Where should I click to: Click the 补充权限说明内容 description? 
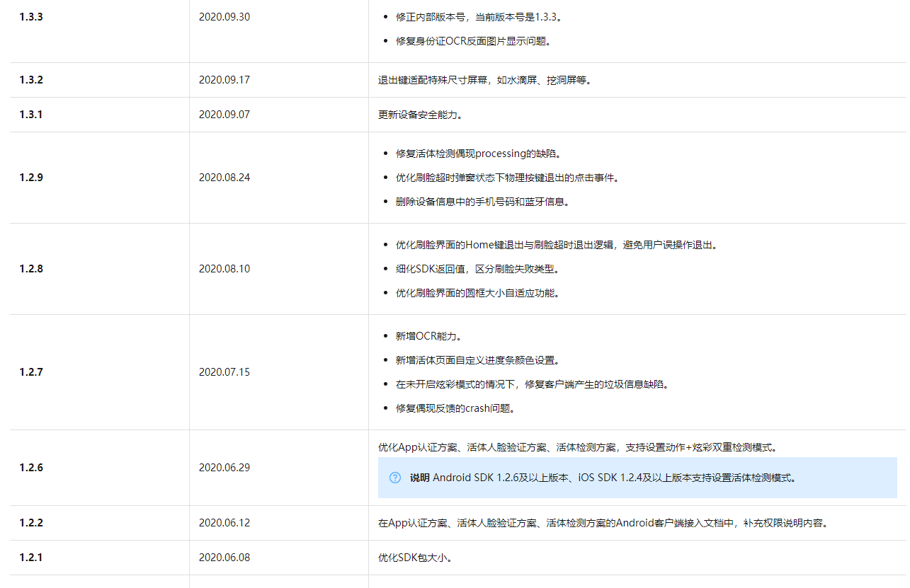[x=603, y=523]
